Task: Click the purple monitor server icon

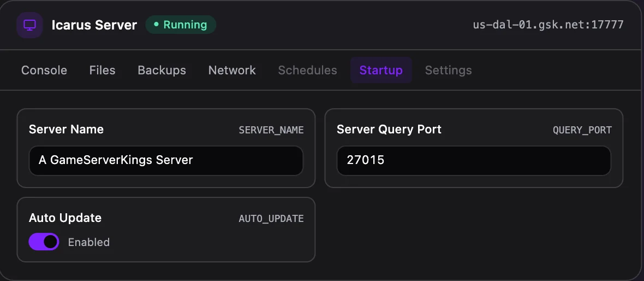Action: pyautogui.click(x=29, y=25)
